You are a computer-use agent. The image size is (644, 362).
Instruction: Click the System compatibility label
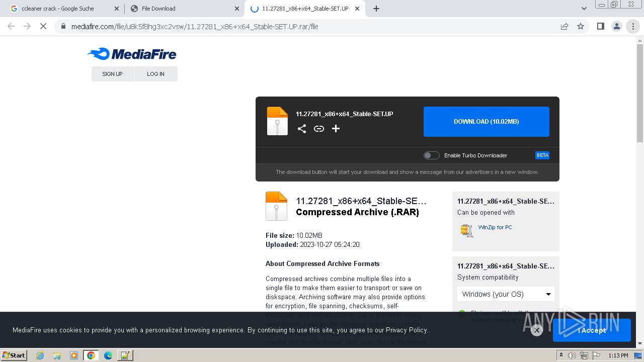pyautogui.click(x=488, y=278)
